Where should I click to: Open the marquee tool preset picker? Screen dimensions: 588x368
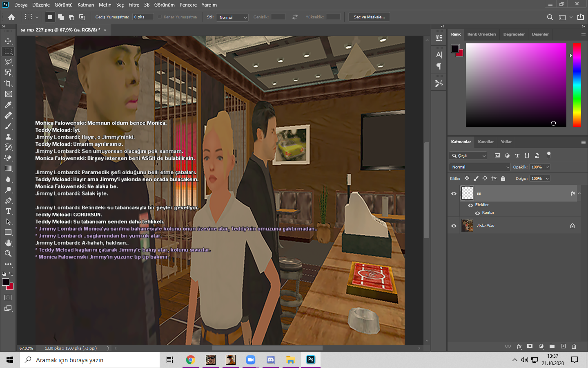tap(37, 17)
